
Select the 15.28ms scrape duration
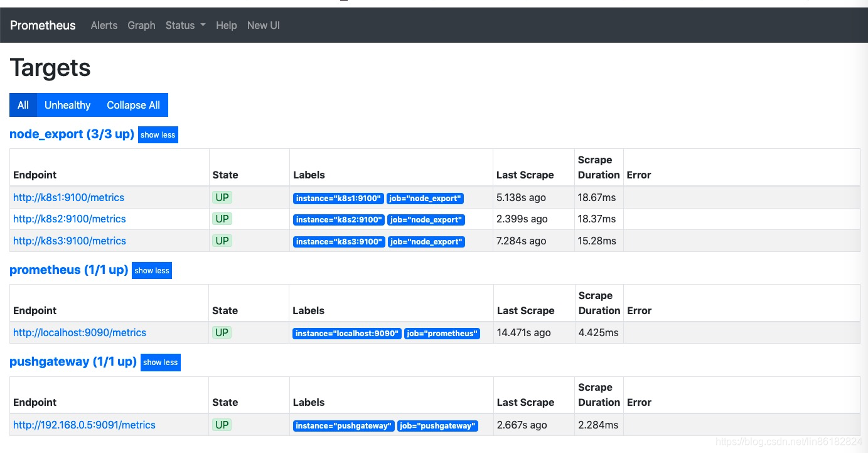tap(597, 241)
